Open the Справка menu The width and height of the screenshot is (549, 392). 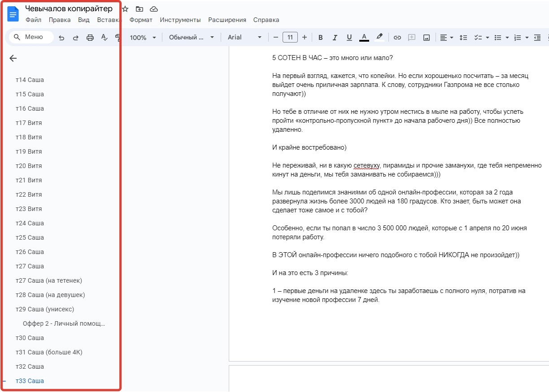266,20
